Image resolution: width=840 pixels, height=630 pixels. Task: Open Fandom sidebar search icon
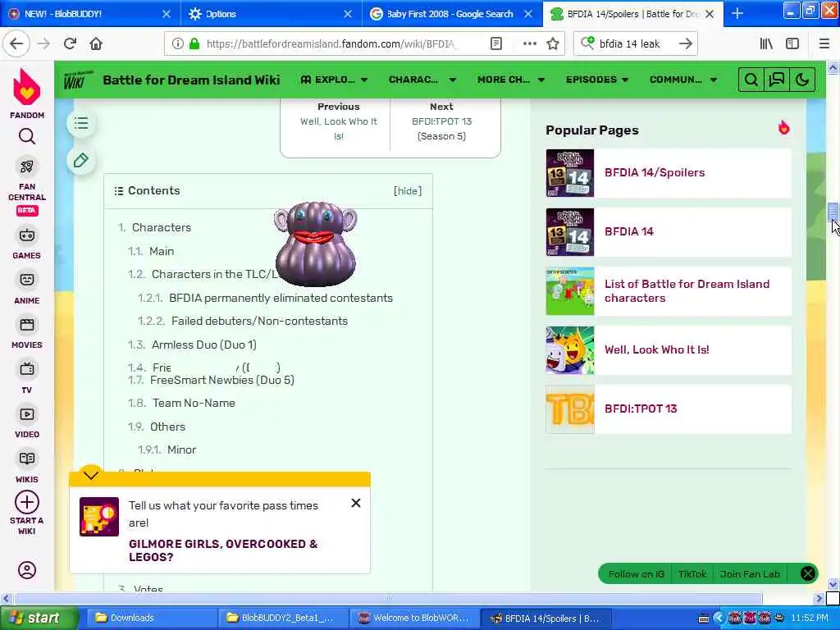27,137
